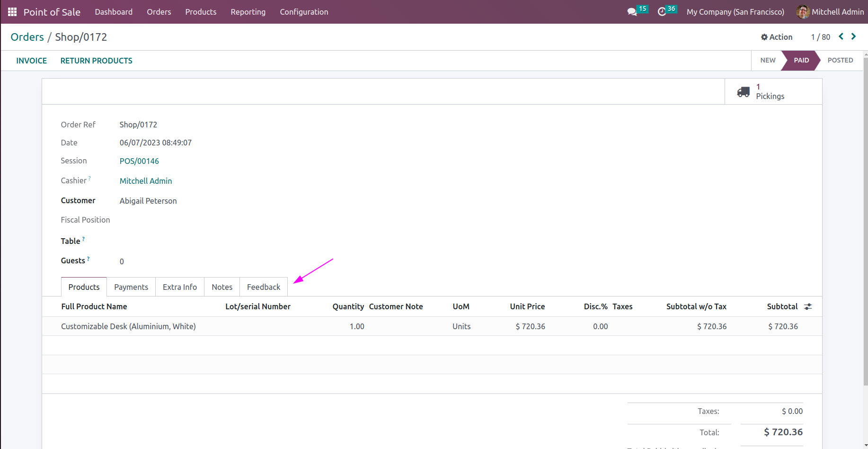Open the activities clock icon
The image size is (868, 449).
coord(662,12)
